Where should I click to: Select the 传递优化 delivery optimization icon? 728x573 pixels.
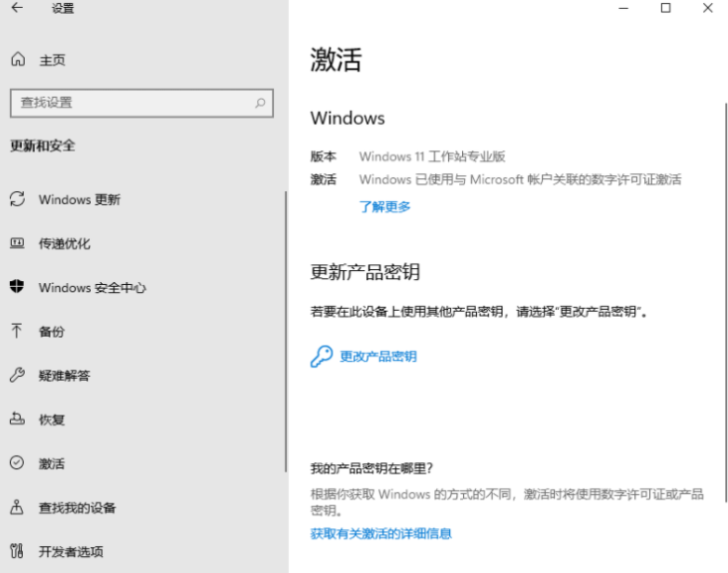(x=17, y=243)
